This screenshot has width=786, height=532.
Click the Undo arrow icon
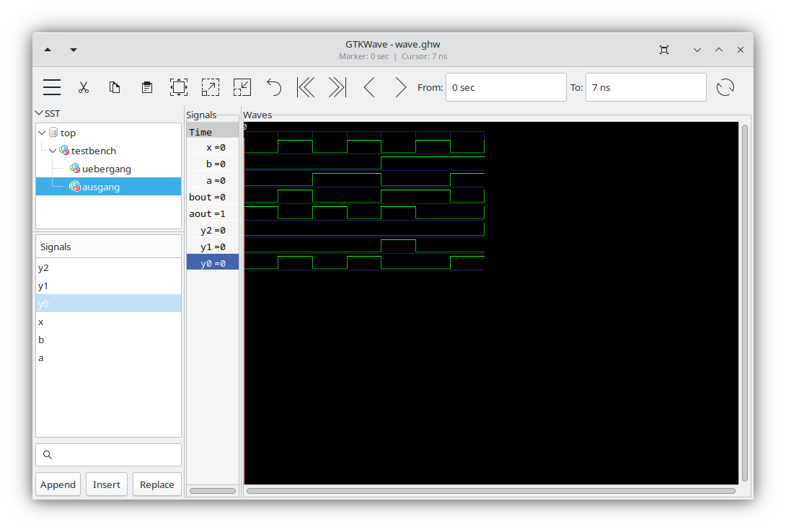coord(273,87)
